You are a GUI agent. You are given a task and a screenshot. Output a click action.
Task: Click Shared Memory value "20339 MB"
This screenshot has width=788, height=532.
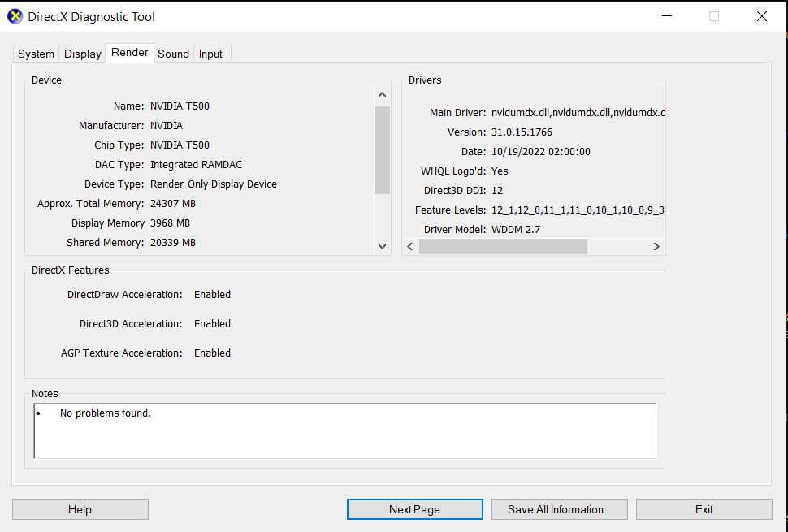pos(173,243)
